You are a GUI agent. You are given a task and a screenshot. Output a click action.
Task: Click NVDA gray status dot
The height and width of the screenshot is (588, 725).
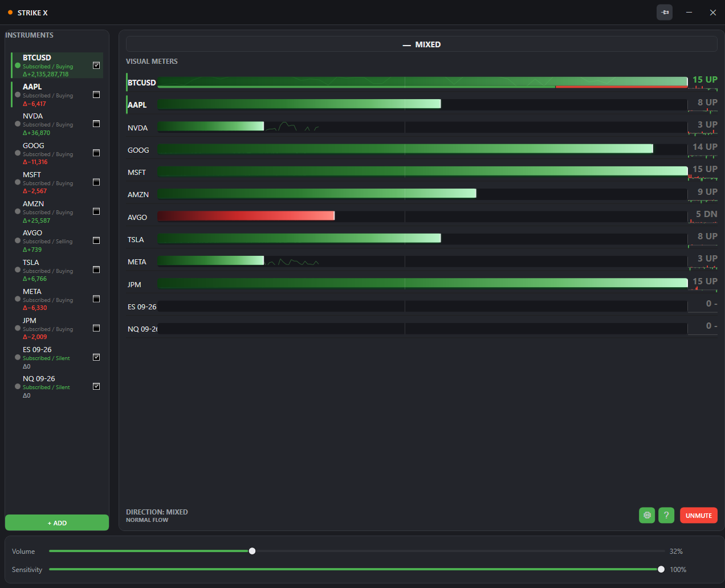(x=18, y=124)
